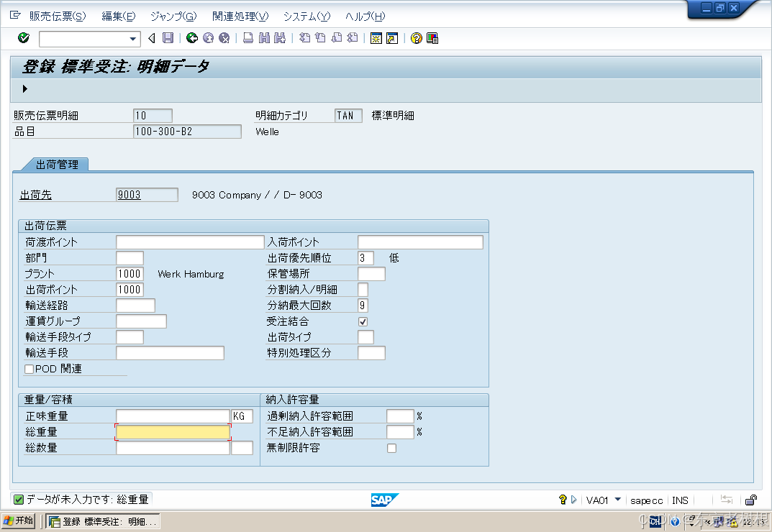The image size is (772, 532).
Task: Open the ヘルプ menu
Action: 365,17
